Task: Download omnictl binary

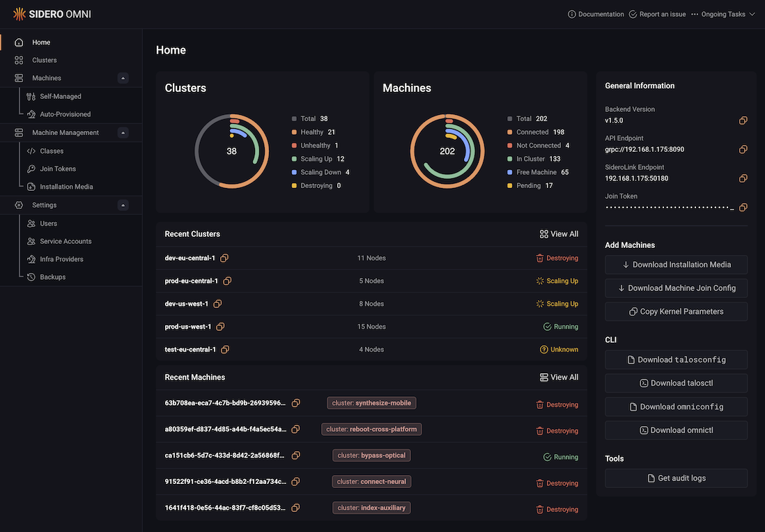Action: pos(677,430)
